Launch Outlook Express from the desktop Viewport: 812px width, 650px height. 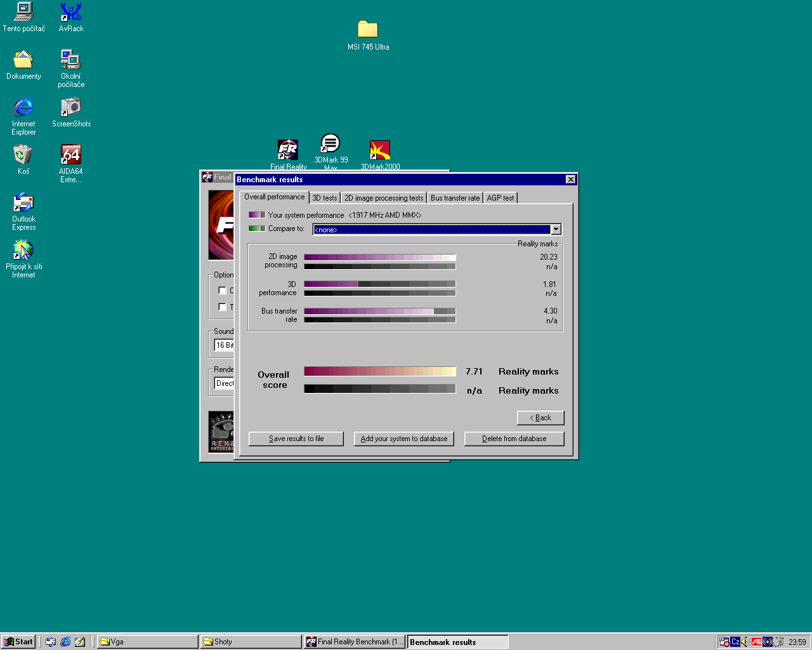[23, 203]
